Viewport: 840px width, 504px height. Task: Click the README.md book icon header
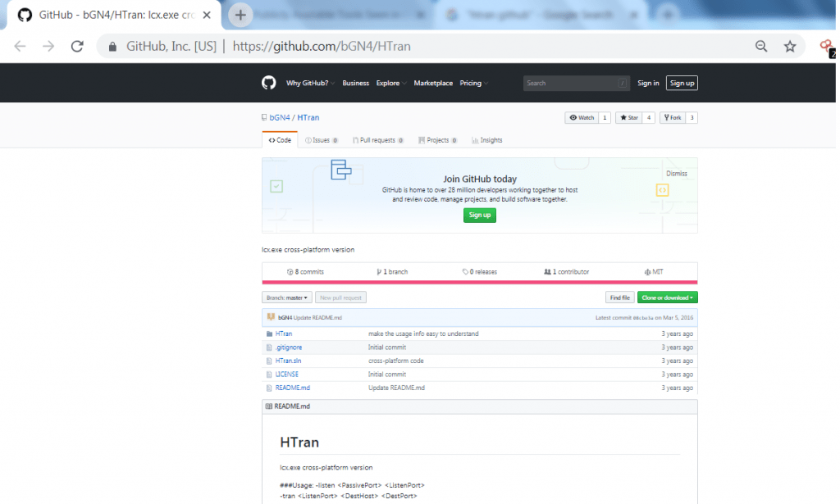click(269, 406)
